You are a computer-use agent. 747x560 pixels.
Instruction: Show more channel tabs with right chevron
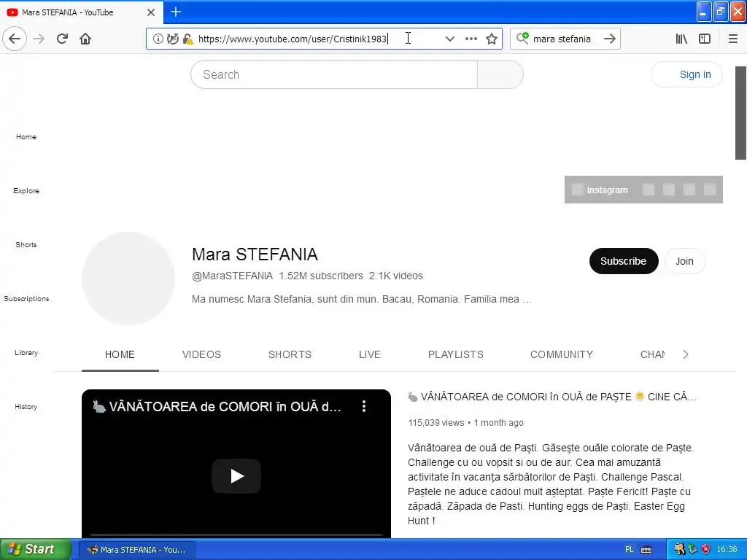pyautogui.click(x=686, y=354)
